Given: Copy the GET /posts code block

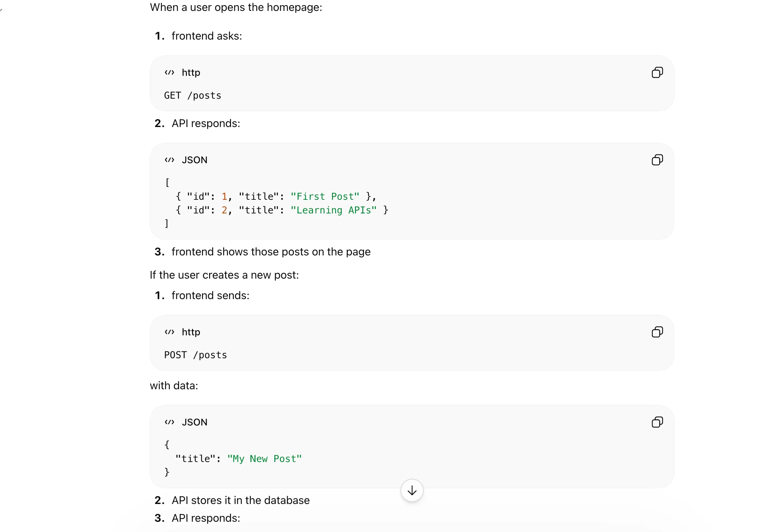Looking at the screenshot, I should 657,72.
